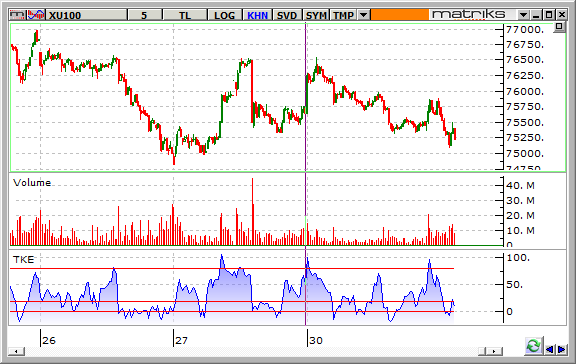Viewport: 576px width, 364px height.
Task: Change the 5 minute period setting
Action: [144, 15]
